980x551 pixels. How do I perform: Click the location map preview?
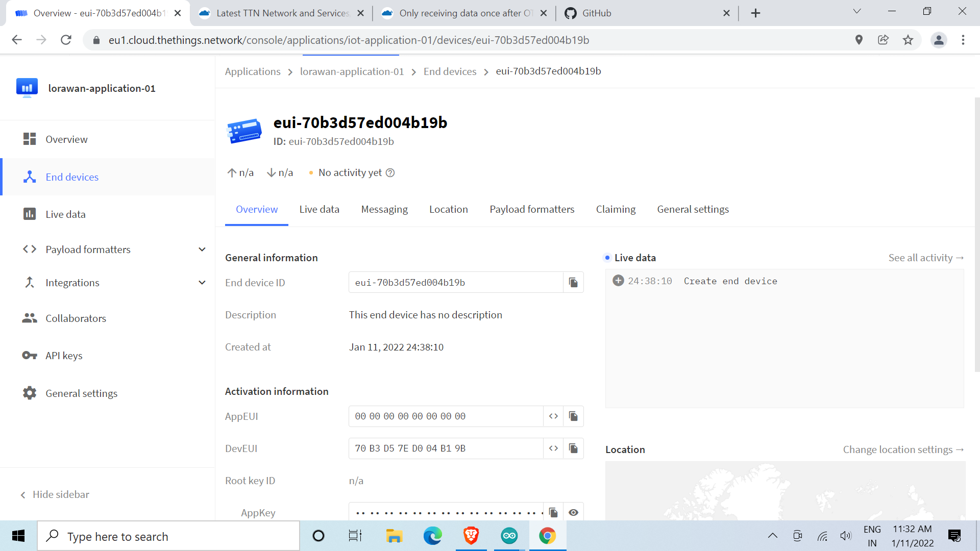pos(785,491)
